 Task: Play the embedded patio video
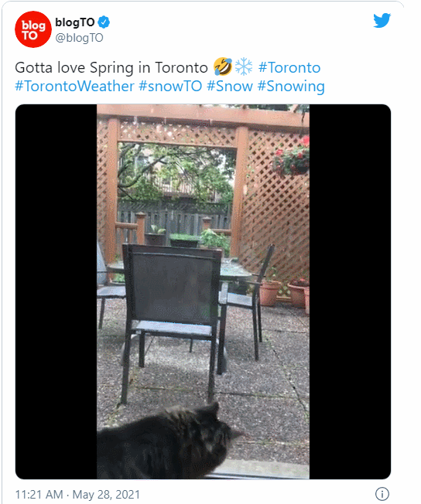(203, 291)
